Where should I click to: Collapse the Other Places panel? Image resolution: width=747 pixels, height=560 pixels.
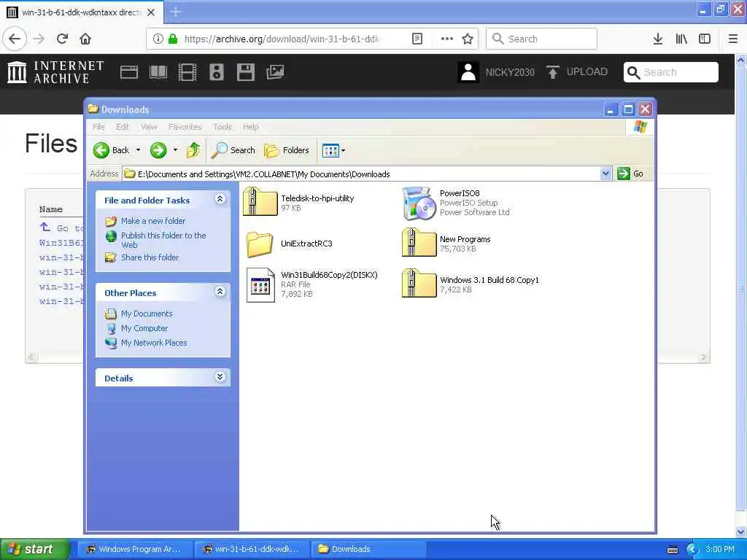point(220,292)
